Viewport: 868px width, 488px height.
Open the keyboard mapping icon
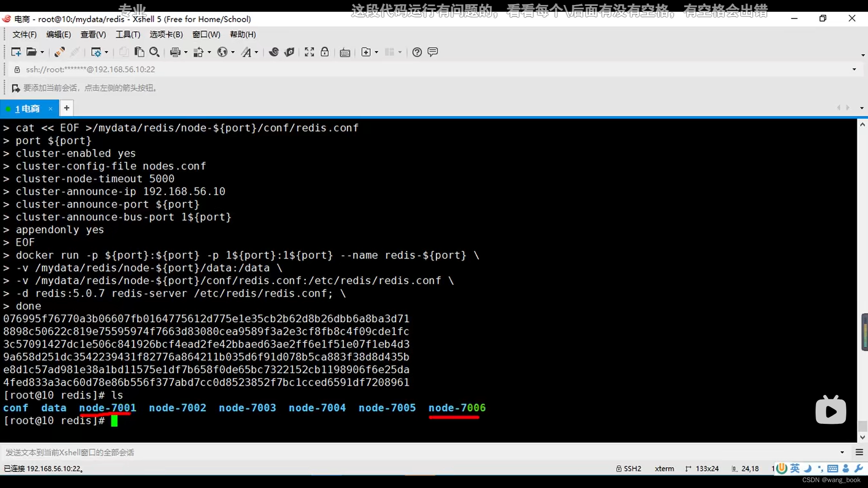(345, 53)
